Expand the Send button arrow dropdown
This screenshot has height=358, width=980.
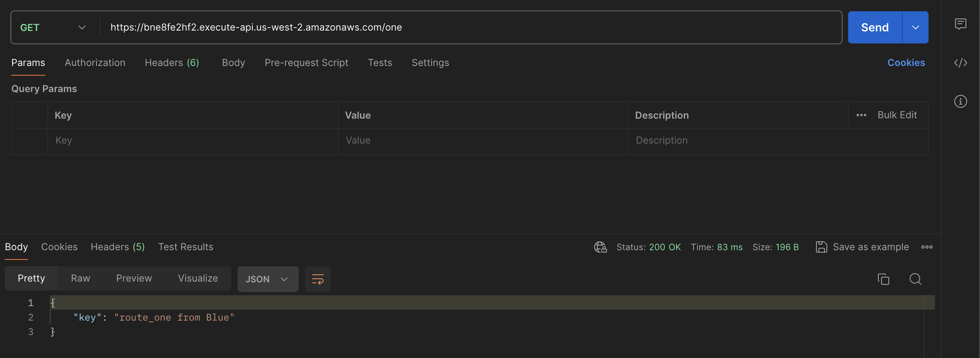pyautogui.click(x=915, y=27)
